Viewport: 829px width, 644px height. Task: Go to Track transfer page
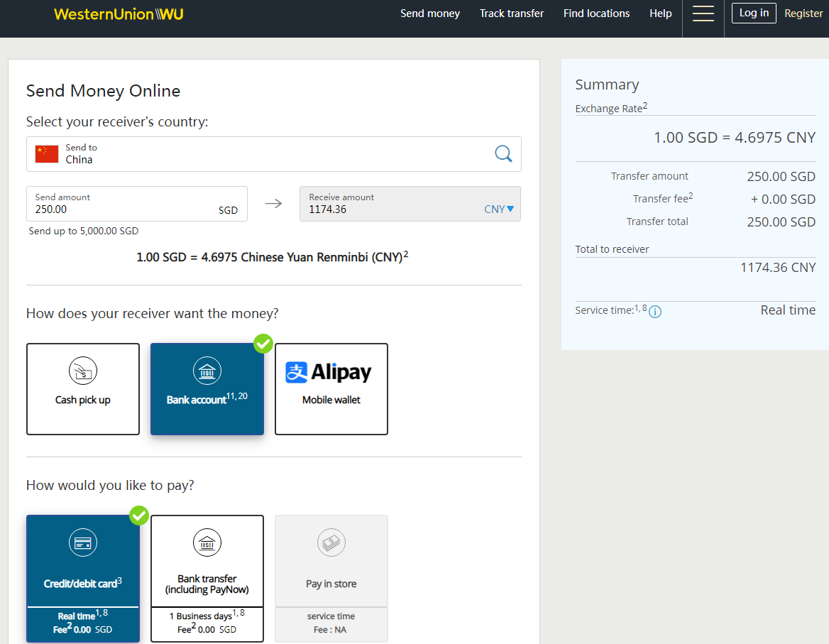coord(512,13)
